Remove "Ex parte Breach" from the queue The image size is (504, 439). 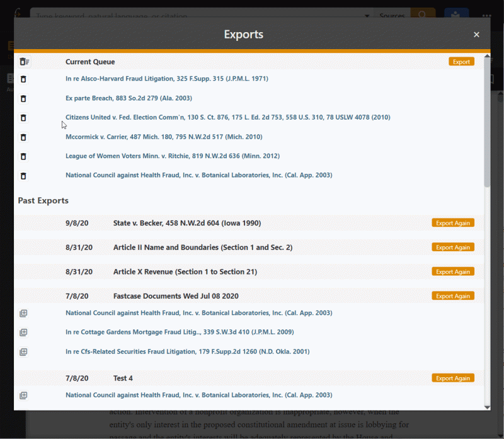(x=23, y=98)
